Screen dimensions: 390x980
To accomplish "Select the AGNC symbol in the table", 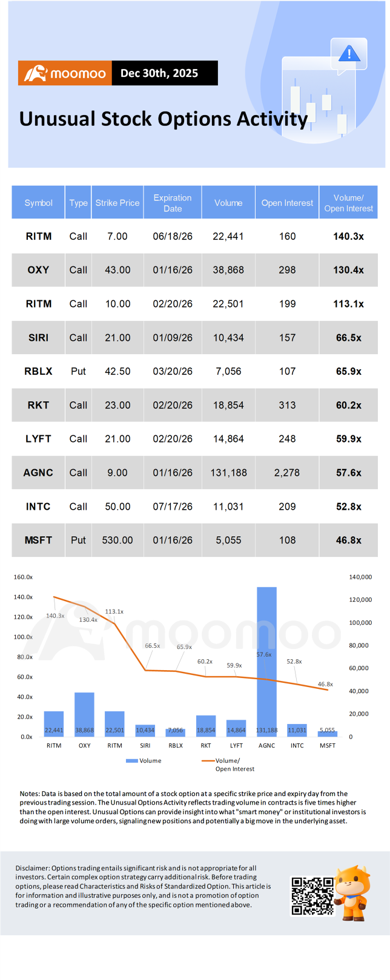I will pos(39,473).
